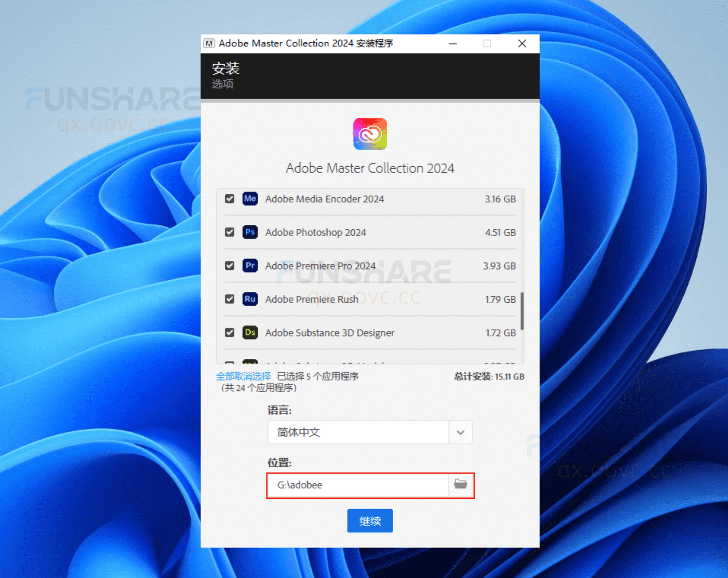
Task: Click the language dropdown chevron arrow
Action: [460, 432]
